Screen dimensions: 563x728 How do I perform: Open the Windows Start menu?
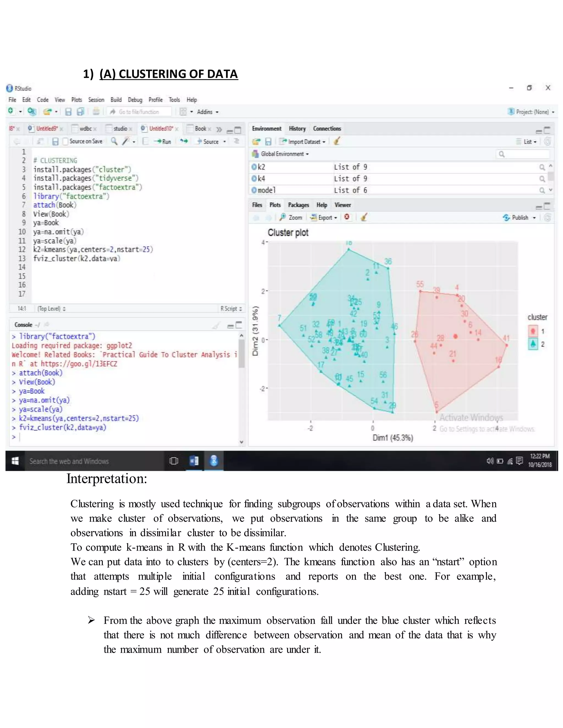tap(15, 461)
